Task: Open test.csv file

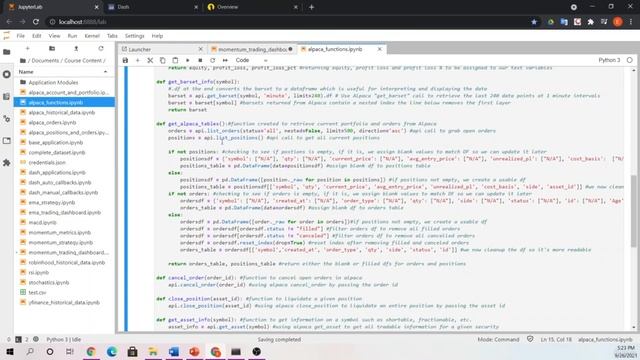Action: [63, 292]
